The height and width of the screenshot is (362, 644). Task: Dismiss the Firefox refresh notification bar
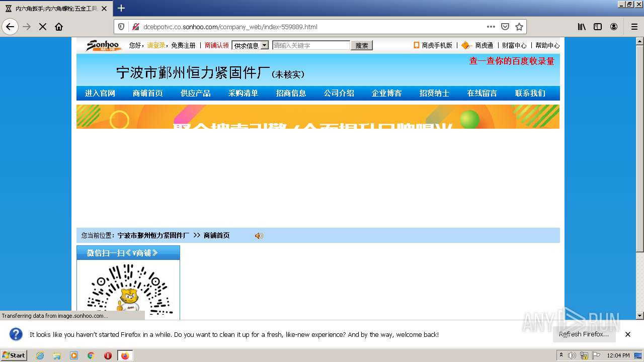(x=628, y=334)
